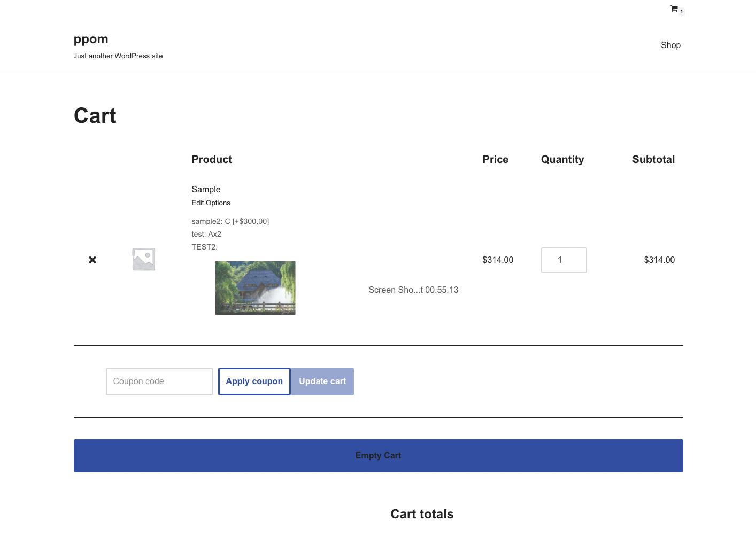Click the Just another WordPress site tagline
Image resolution: width=756 pixels, height=545 pixels.
pyautogui.click(x=118, y=56)
